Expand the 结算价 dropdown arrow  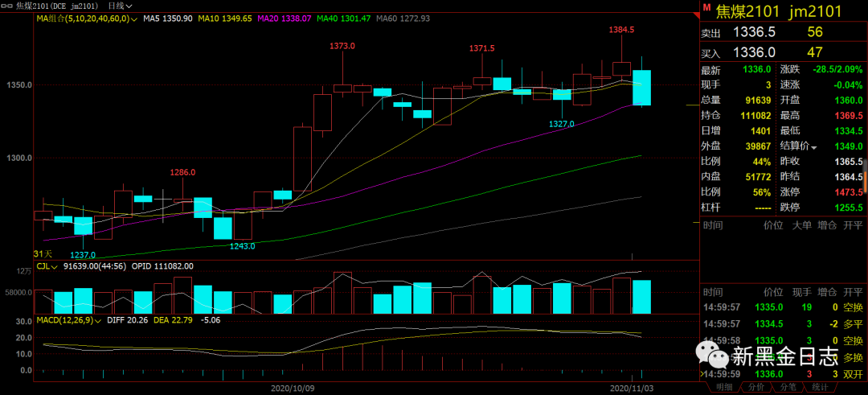point(813,147)
